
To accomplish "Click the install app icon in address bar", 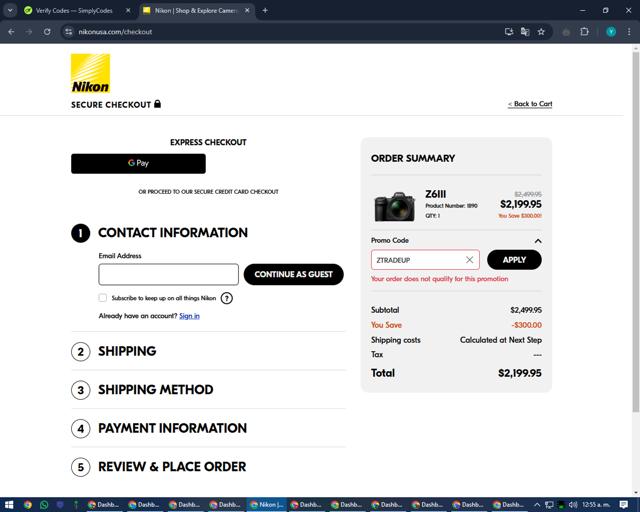I will (509, 31).
